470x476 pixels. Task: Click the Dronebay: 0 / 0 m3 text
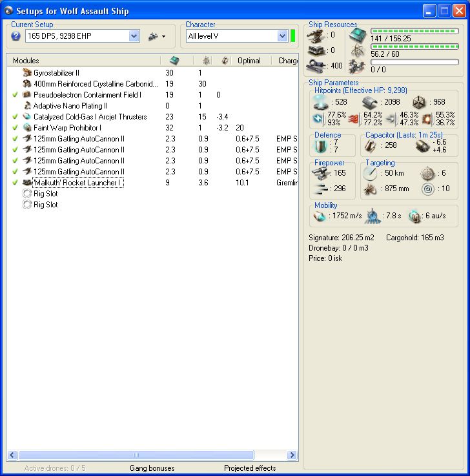click(x=338, y=248)
